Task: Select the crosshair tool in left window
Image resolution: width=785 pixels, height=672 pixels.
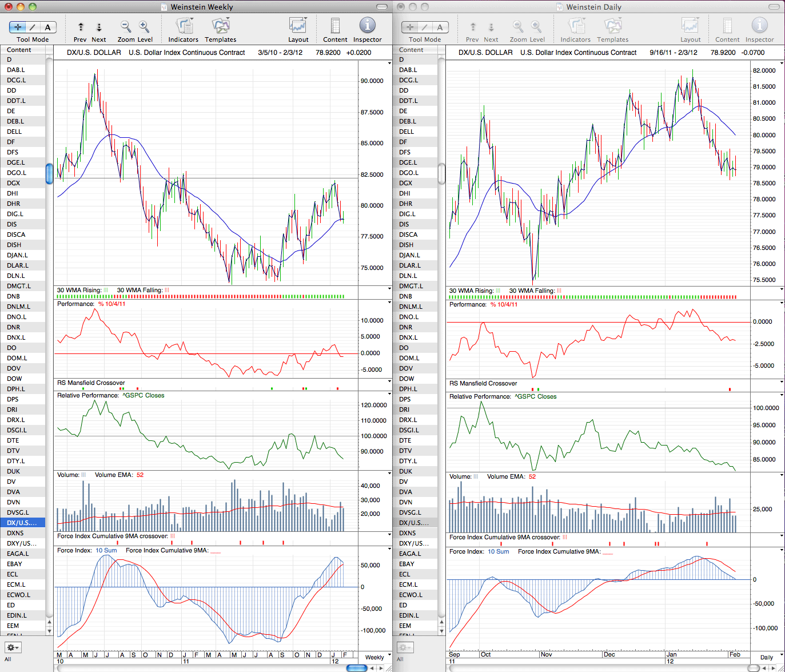Action: pos(18,27)
